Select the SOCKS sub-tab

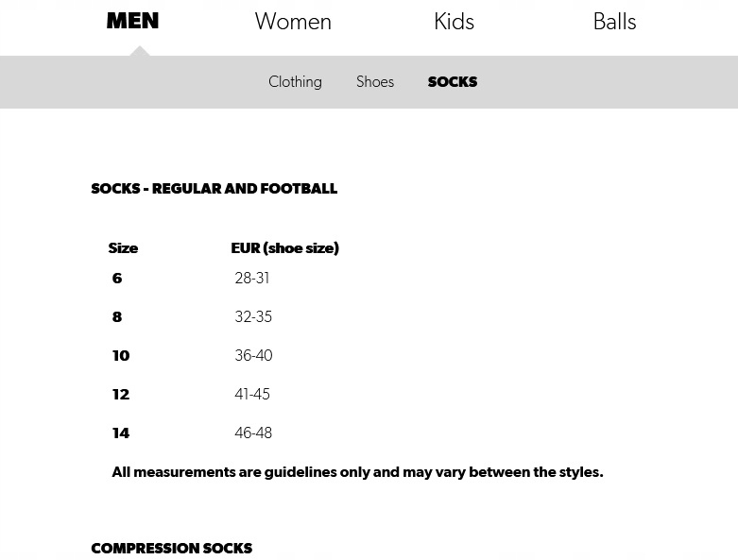pyautogui.click(x=452, y=82)
